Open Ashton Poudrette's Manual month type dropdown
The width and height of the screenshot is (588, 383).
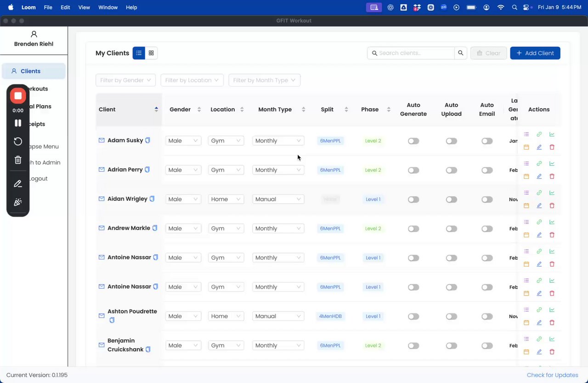point(278,316)
